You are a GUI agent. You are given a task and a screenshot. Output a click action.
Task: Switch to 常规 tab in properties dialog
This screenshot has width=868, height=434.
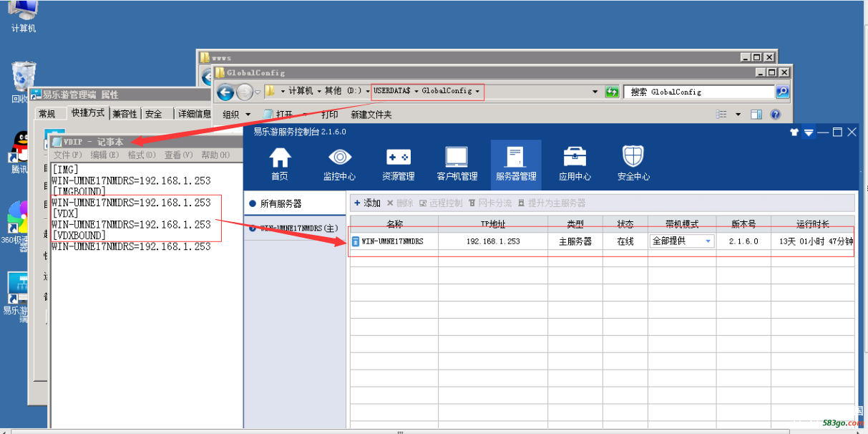coord(47,114)
